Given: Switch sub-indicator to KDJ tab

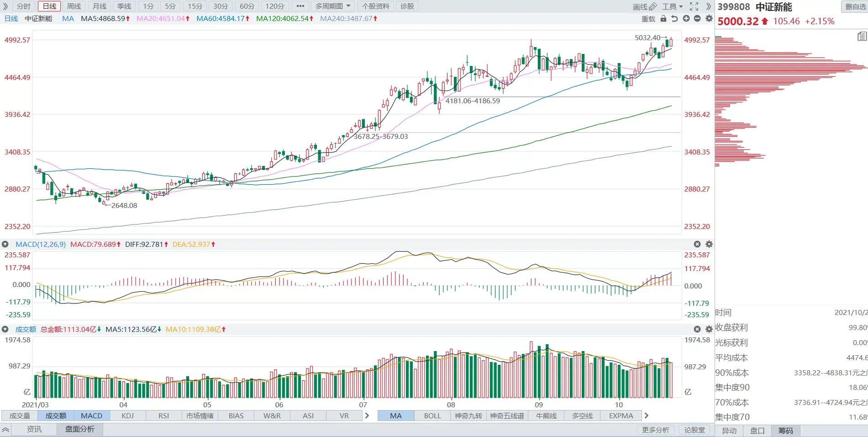Looking at the screenshot, I should tap(128, 416).
